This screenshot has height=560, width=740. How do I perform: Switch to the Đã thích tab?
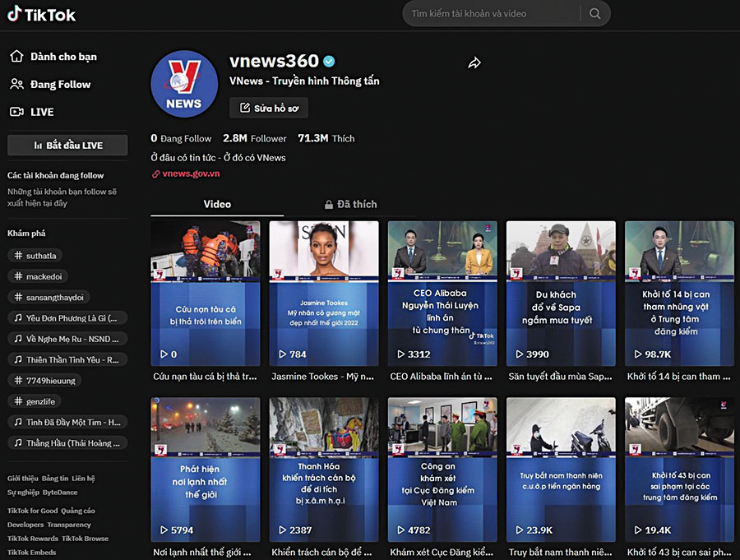(350, 204)
